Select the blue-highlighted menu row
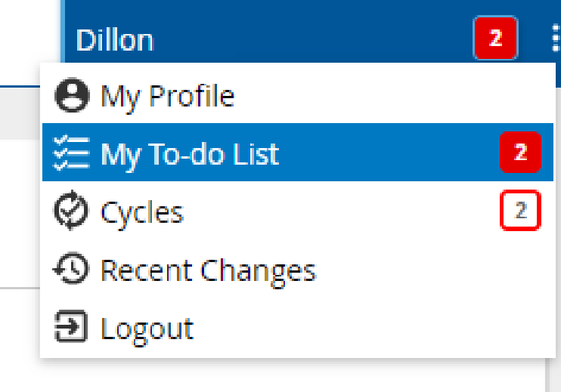 tap(296, 153)
